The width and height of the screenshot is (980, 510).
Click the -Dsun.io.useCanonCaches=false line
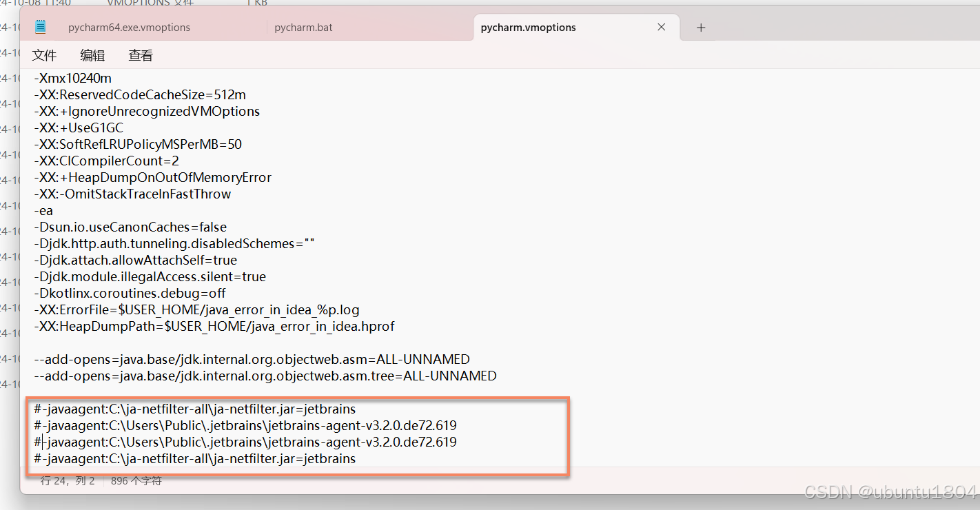(130, 227)
